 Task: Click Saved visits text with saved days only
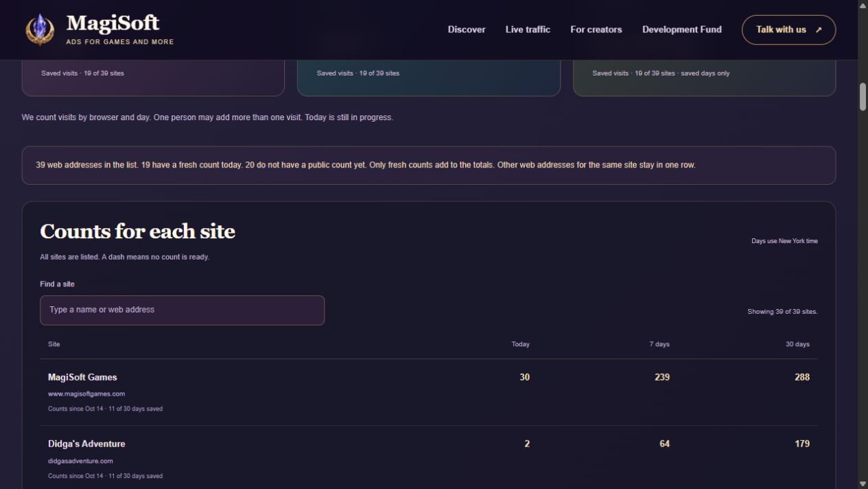point(661,73)
